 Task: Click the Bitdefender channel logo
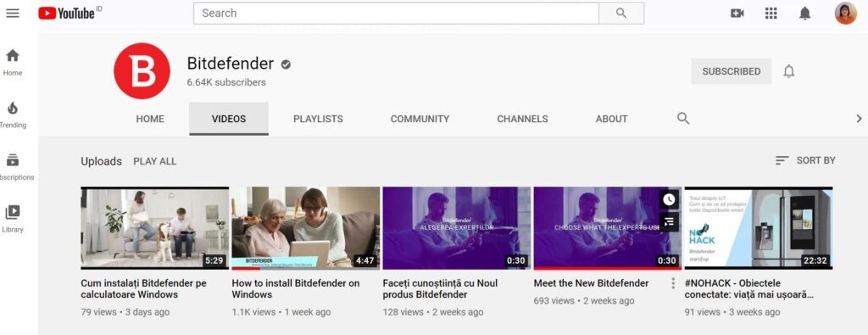[x=142, y=71]
